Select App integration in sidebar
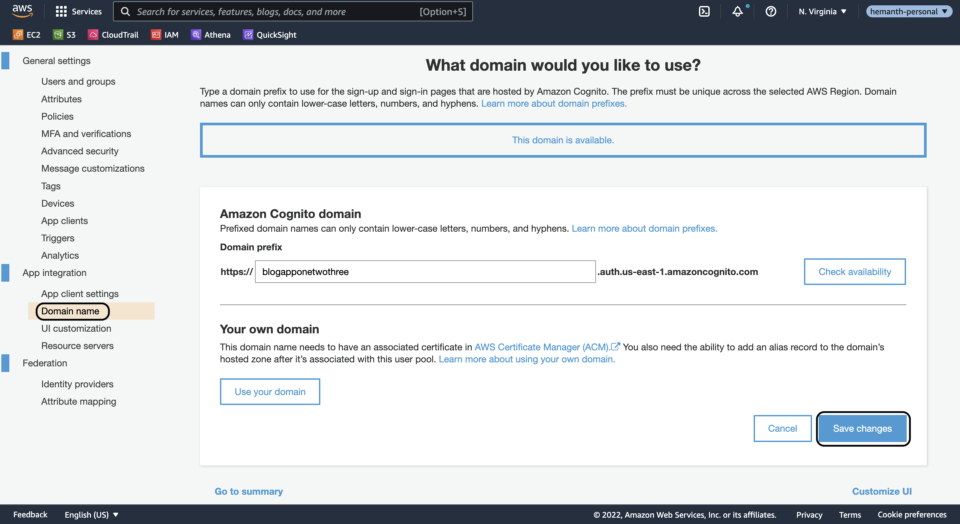The image size is (960, 524). [x=54, y=273]
